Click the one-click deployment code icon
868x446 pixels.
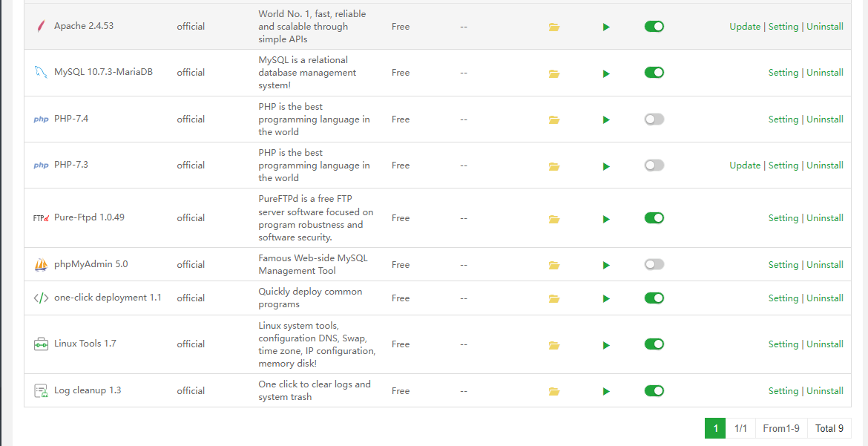point(41,298)
